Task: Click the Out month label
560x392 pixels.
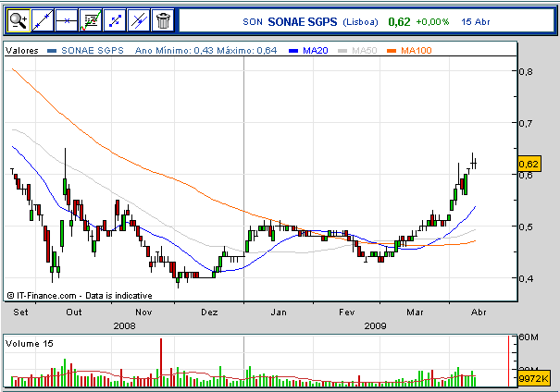Action: click(73, 312)
